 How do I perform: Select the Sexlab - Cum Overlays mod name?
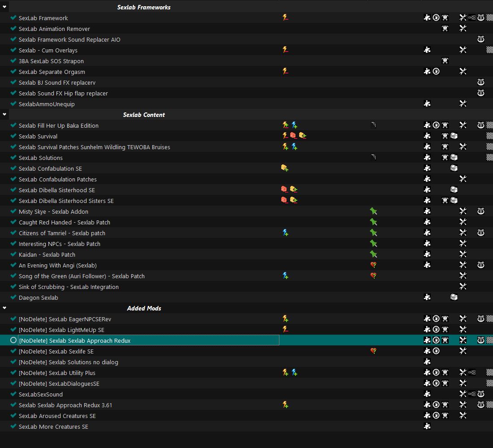click(48, 50)
